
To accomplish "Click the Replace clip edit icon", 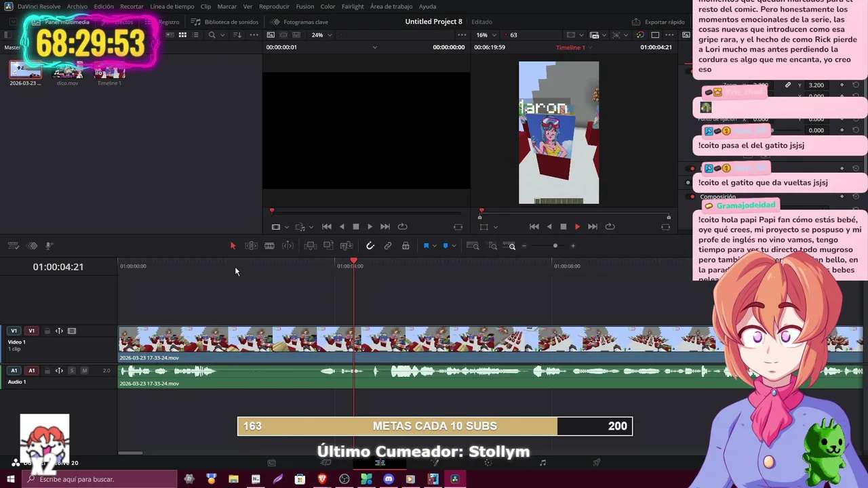I will click(x=347, y=246).
